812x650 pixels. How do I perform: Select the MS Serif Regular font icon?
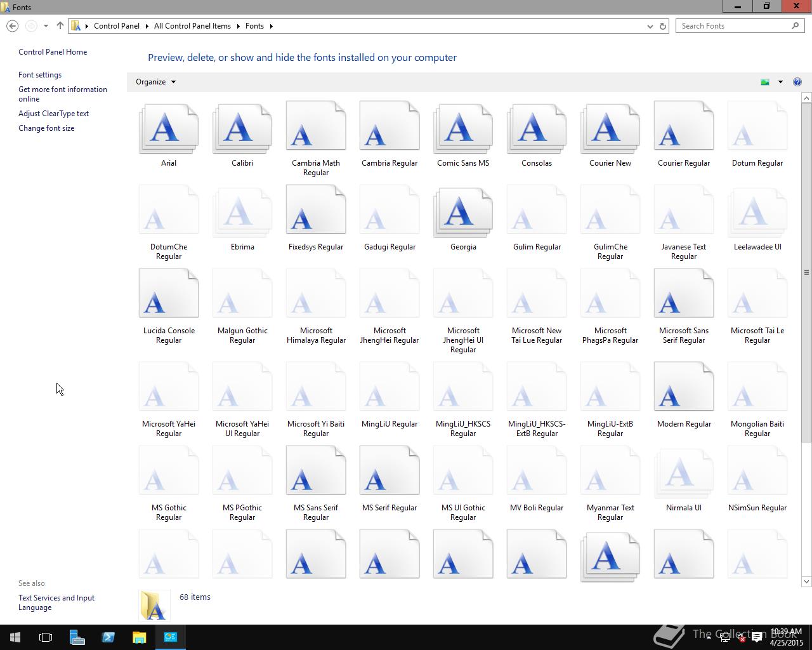pyautogui.click(x=390, y=470)
